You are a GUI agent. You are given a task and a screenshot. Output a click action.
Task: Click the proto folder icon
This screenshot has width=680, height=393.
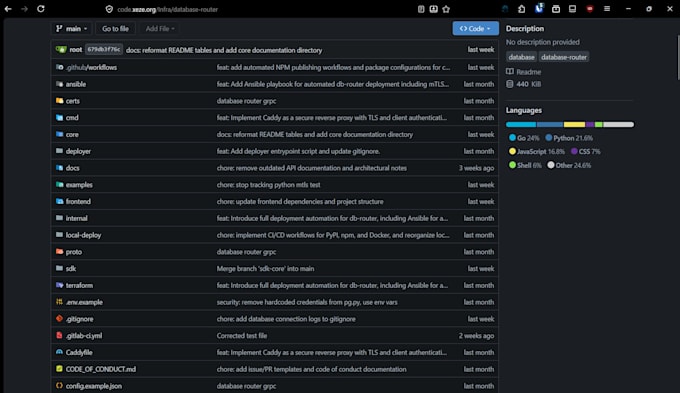pos(59,252)
